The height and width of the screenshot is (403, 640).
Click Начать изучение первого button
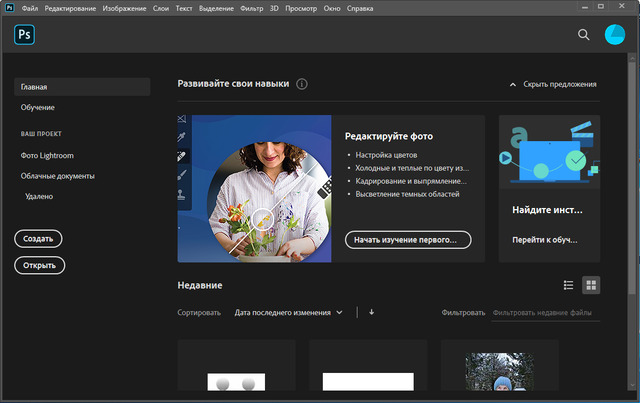click(x=407, y=240)
